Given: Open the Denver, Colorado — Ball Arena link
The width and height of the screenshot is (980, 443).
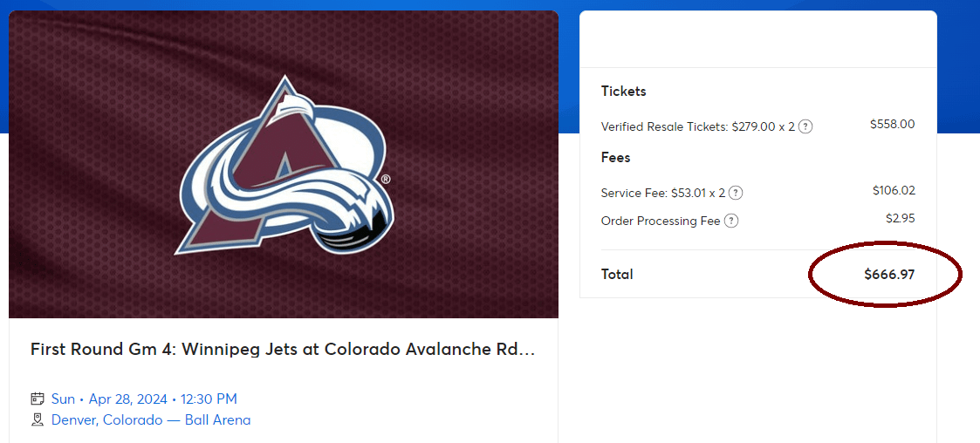Looking at the screenshot, I should pyautogui.click(x=151, y=420).
